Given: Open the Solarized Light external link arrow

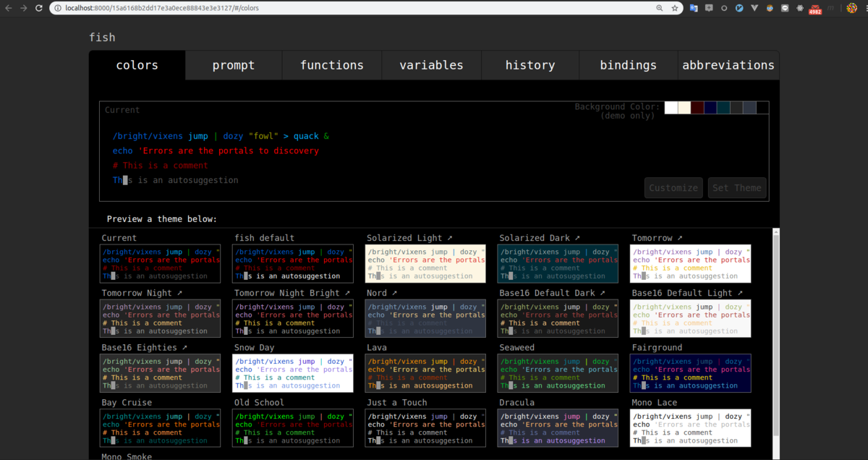Looking at the screenshot, I should point(450,238).
